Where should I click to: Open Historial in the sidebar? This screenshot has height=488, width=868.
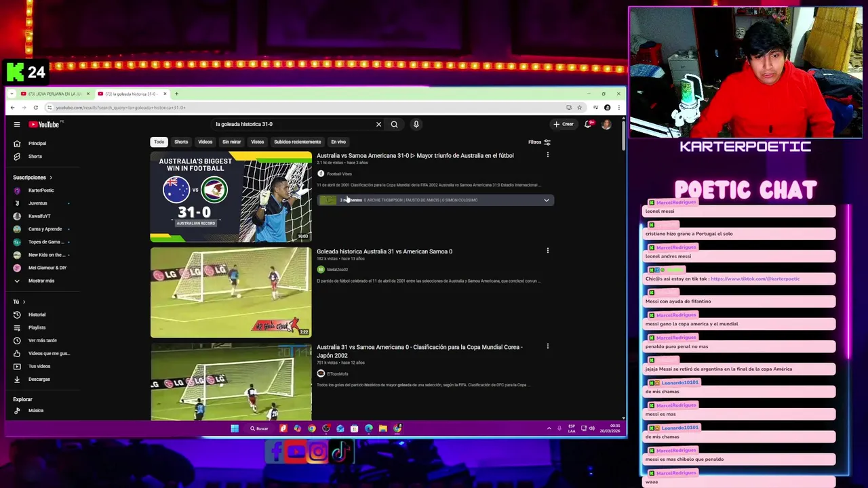[37, 314]
